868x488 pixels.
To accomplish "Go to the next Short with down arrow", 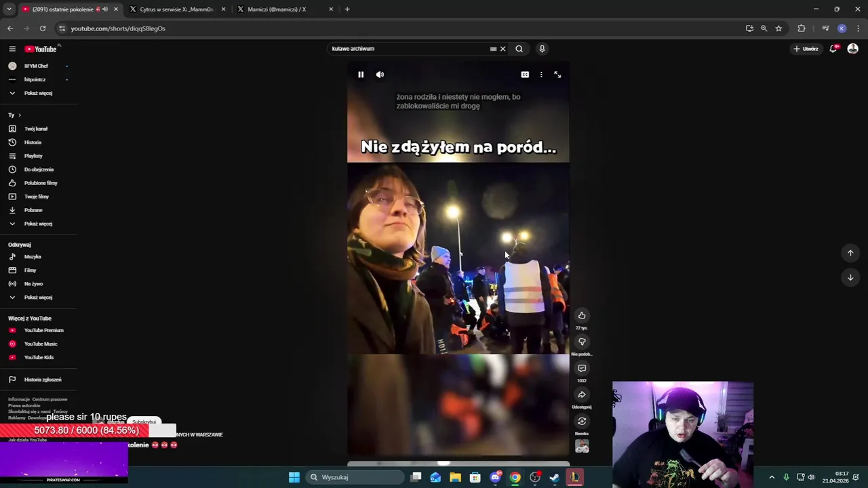I will (850, 277).
